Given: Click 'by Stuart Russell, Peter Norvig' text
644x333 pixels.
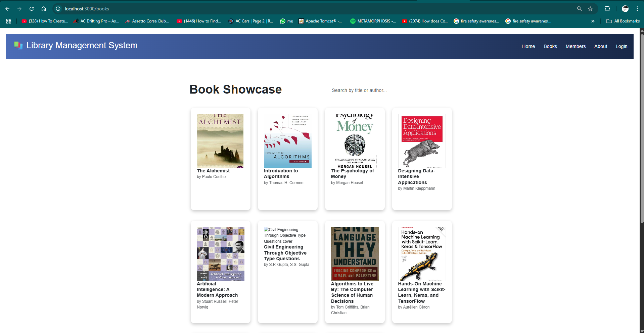Looking at the screenshot, I should click(x=218, y=304).
